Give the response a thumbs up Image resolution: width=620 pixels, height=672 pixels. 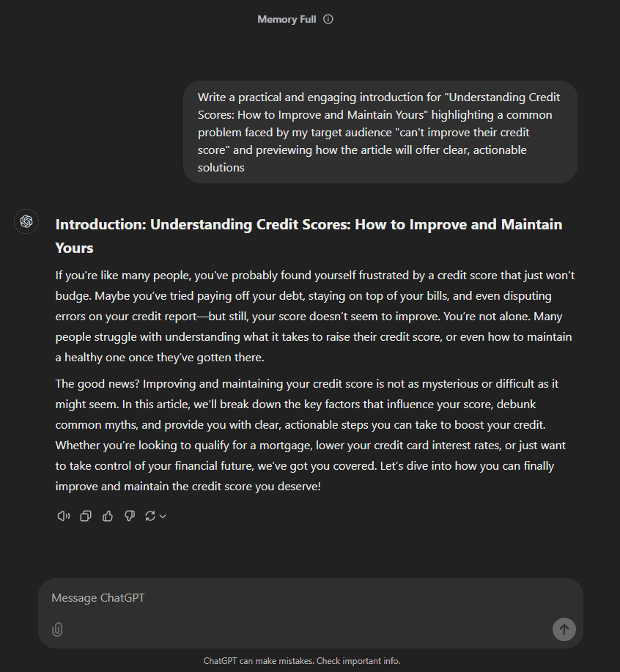[108, 516]
